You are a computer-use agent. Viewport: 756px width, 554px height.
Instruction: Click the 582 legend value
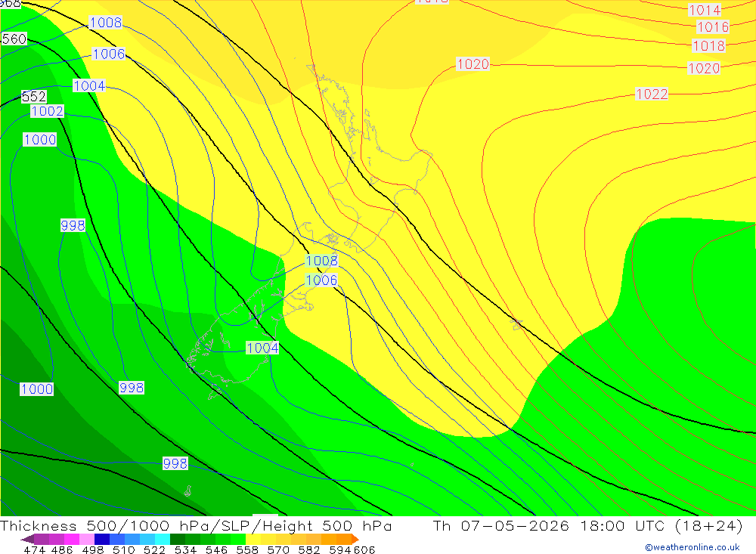click(309, 549)
